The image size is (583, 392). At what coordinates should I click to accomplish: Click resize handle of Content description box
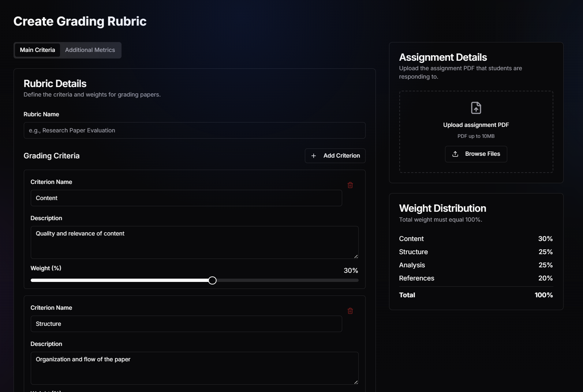coord(356,256)
